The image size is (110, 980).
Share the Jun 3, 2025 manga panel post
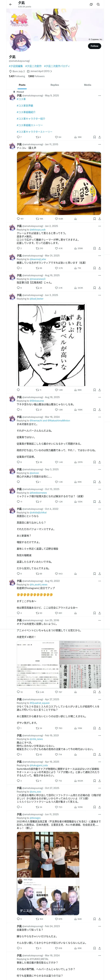click(99, 390)
